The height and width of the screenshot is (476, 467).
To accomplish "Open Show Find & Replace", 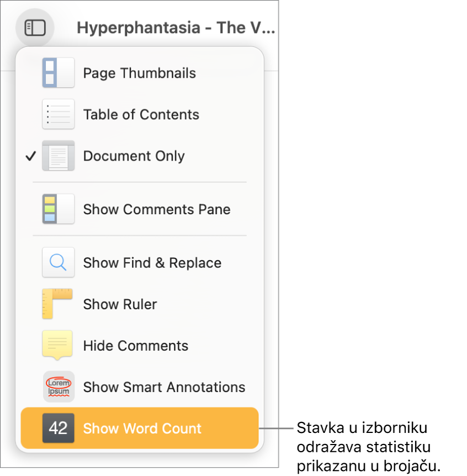I will (152, 263).
